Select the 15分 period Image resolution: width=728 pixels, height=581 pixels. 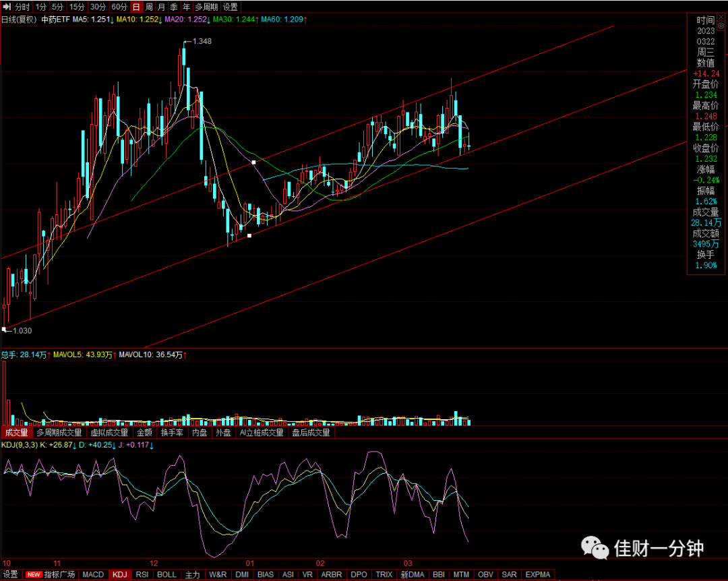[77, 7]
